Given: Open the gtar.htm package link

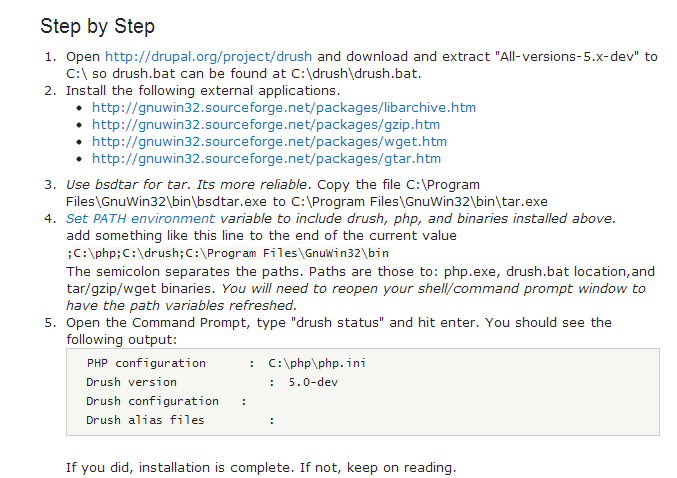Looking at the screenshot, I should tap(266, 158).
